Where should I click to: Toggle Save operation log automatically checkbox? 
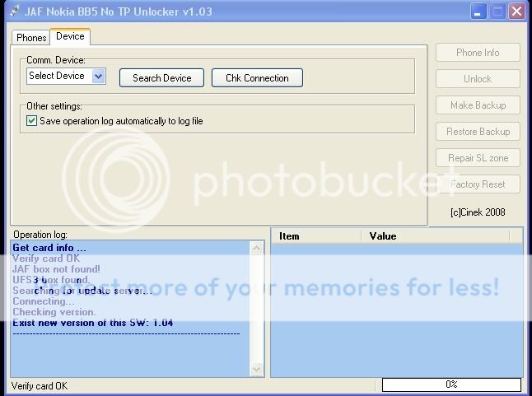[31, 121]
